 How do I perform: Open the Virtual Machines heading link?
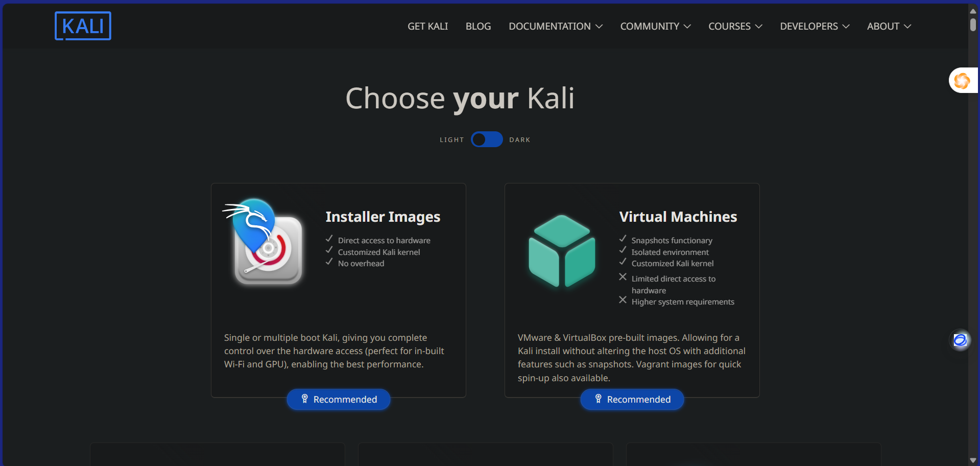(678, 217)
